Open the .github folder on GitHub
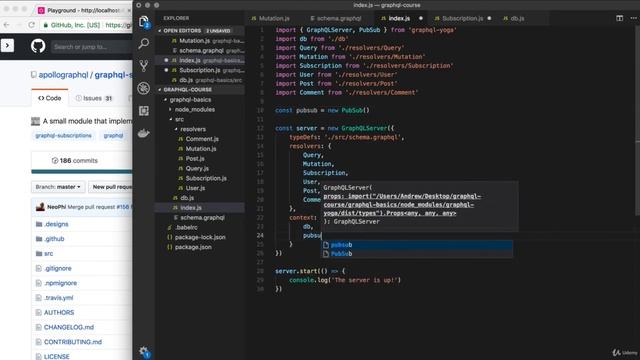640x360 pixels. coord(54,239)
